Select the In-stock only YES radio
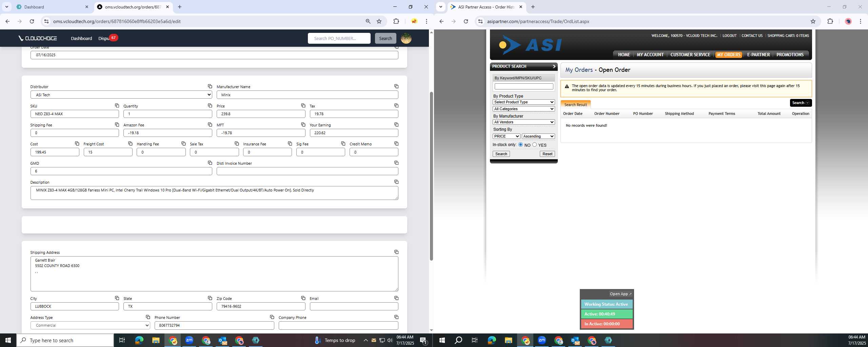The height and width of the screenshot is (347, 868). (x=534, y=145)
